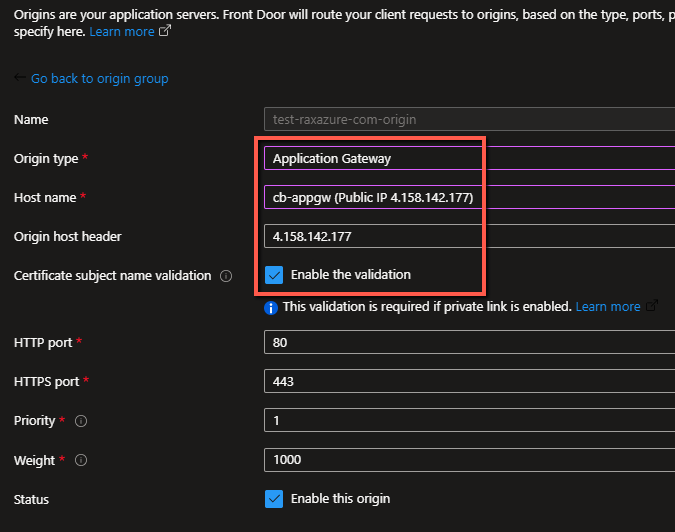Click the back arrow icon beside origin group link
This screenshot has width=675, height=532.
(x=19, y=77)
